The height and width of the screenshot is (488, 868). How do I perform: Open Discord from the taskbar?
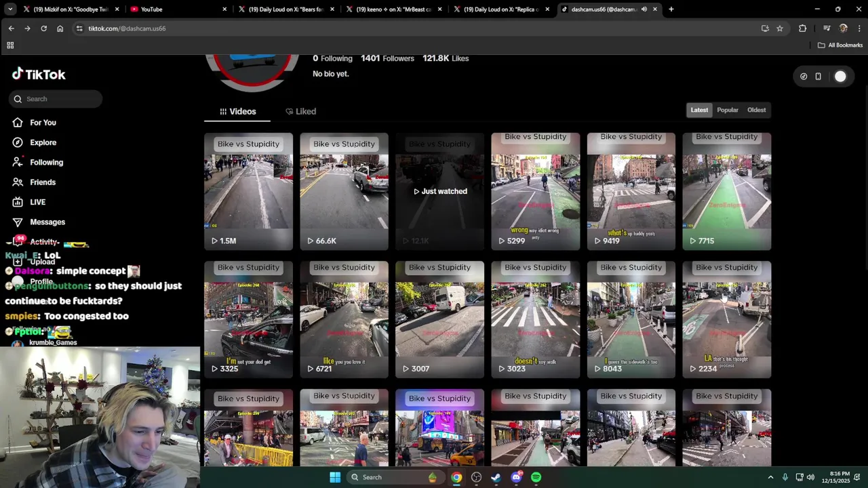point(516,477)
